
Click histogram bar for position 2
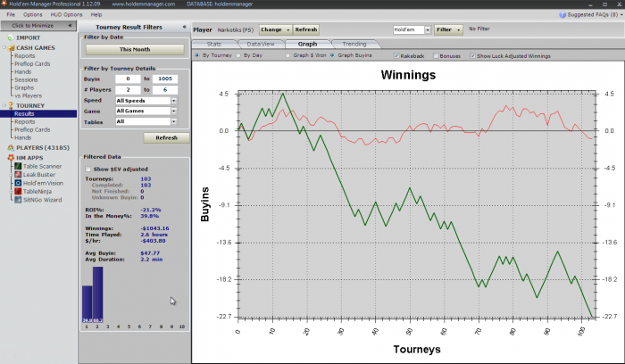(x=97, y=294)
